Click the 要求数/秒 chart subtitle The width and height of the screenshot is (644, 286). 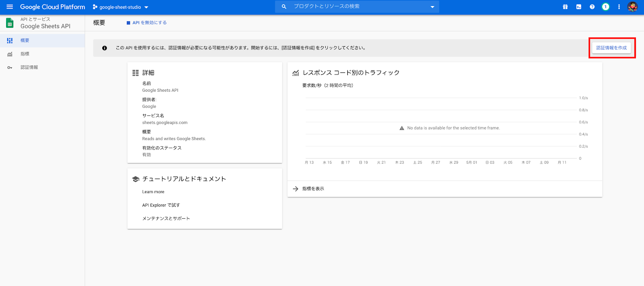coord(328,85)
